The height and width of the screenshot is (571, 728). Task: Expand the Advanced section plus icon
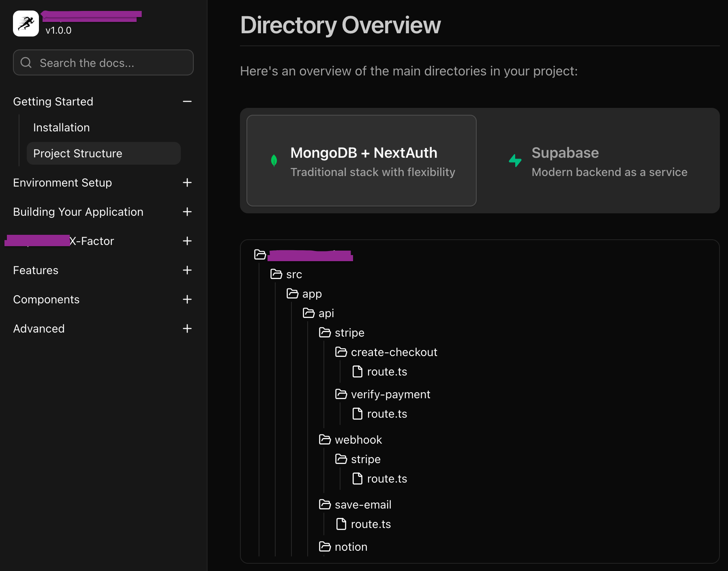[x=187, y=328]
